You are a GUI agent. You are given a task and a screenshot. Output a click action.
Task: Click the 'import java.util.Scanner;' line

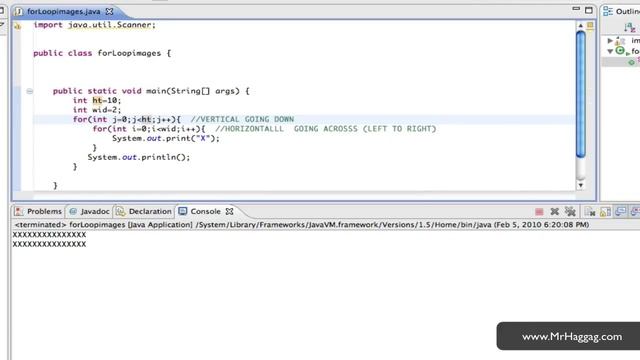tap(94, 25)
